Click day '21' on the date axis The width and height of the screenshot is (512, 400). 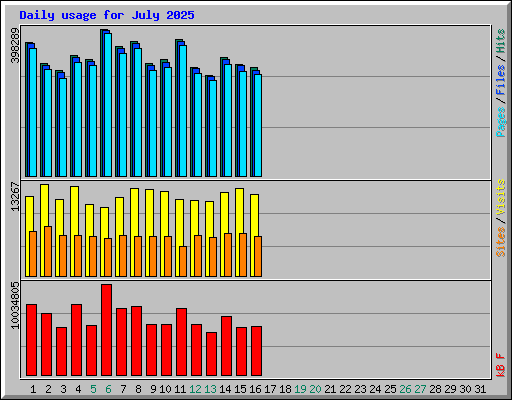(330, 389)
